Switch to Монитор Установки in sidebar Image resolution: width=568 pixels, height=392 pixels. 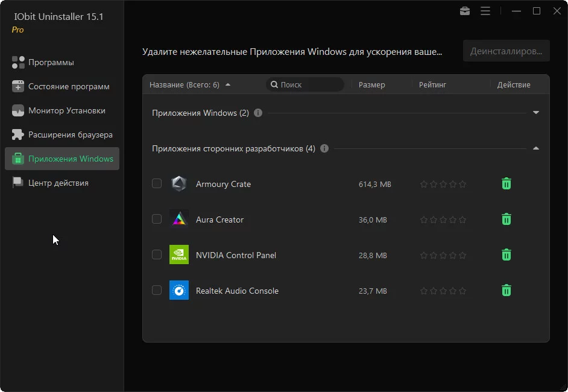point(66,110)
